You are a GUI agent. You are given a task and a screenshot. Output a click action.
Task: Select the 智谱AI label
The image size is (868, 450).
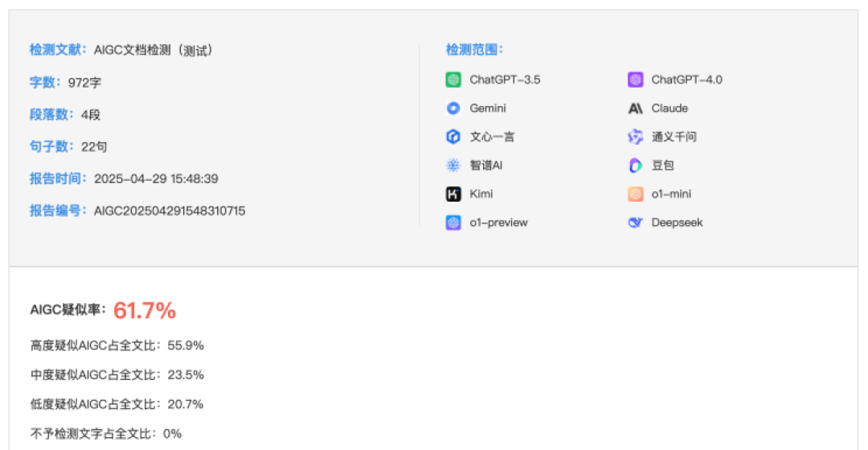click(x=486, y=165)
